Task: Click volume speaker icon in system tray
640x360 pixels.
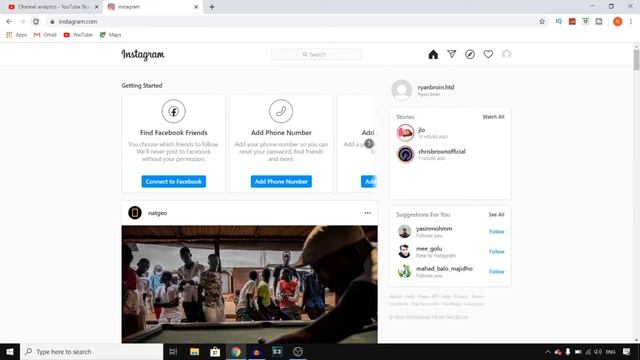Action: (x=598, y=352)
